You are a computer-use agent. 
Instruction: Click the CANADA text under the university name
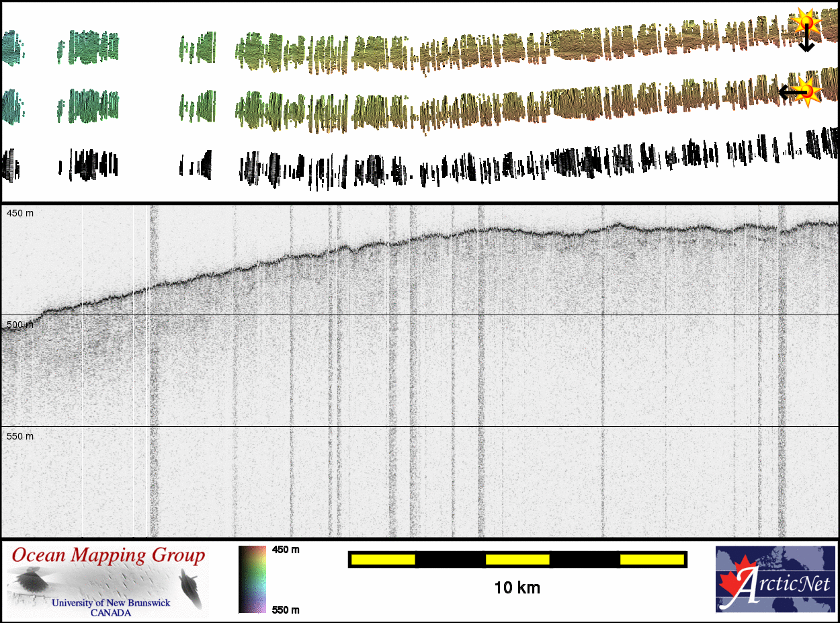[111, 612]
